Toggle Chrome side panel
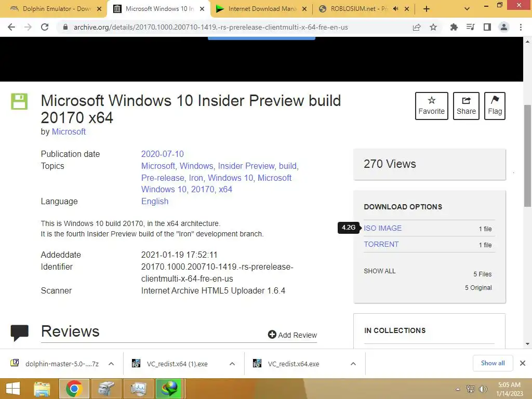532x399 pixels. 487,27
